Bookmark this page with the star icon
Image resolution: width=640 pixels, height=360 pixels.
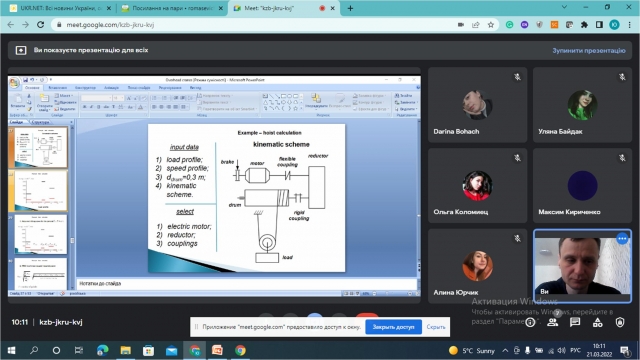click(491, 25)
